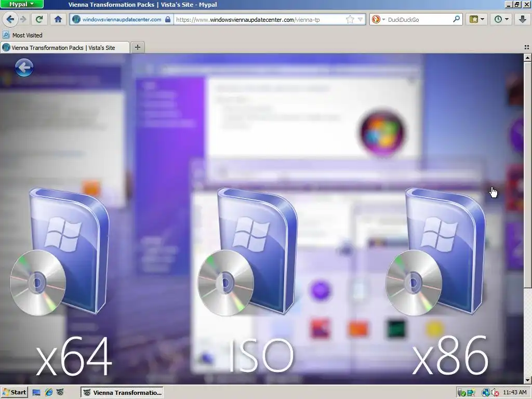Click the Show Desktop quick launch icon
532x399 pixels.
[x=36, y=393]
